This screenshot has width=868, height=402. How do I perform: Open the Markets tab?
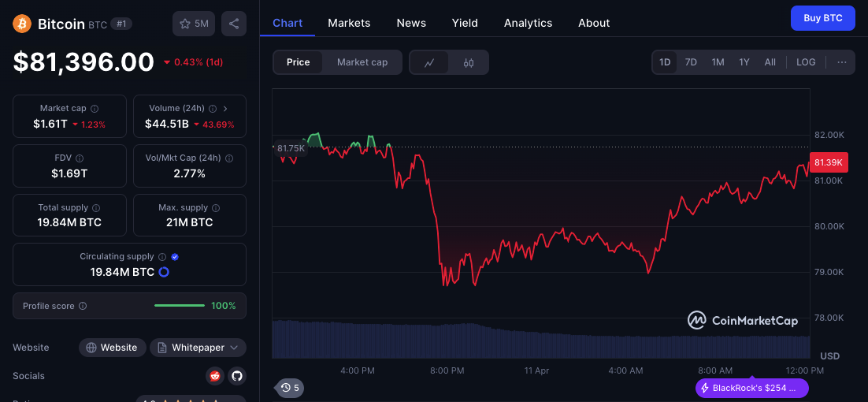349,23
